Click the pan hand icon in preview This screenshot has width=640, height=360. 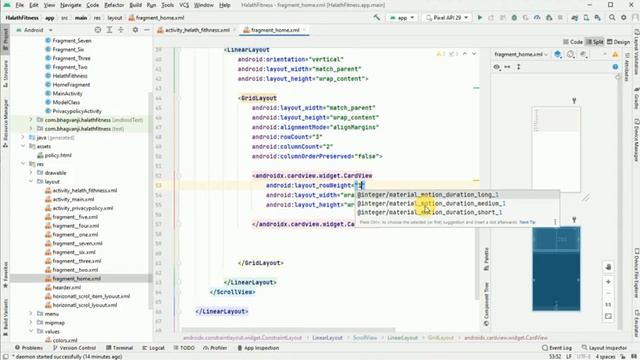point(608,267)
